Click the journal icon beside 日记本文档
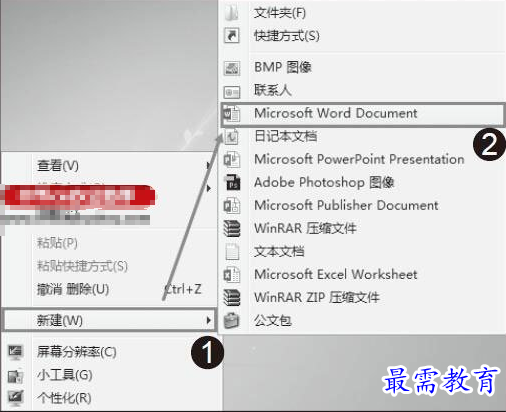The height and width of the screenshot is (412, 506). (231, 136)
